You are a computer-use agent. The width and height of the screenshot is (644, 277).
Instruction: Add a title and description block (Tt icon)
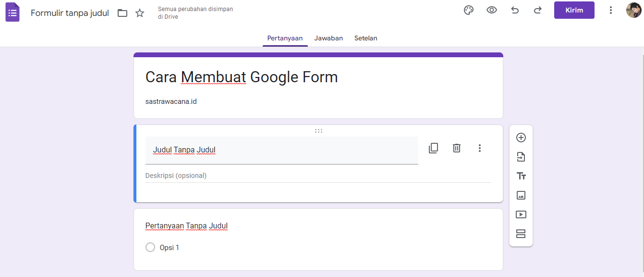click(521, 176)
